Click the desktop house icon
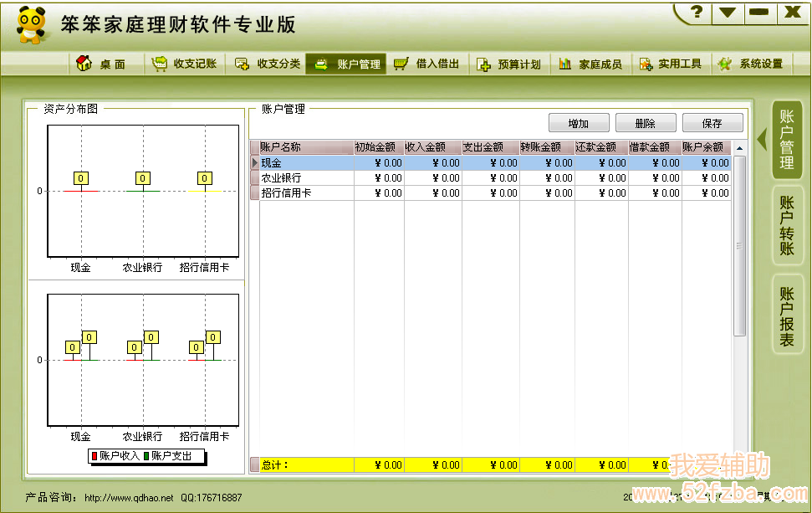Screen dimensions: 812x513 pyautogui.click(x=84, y=64)
